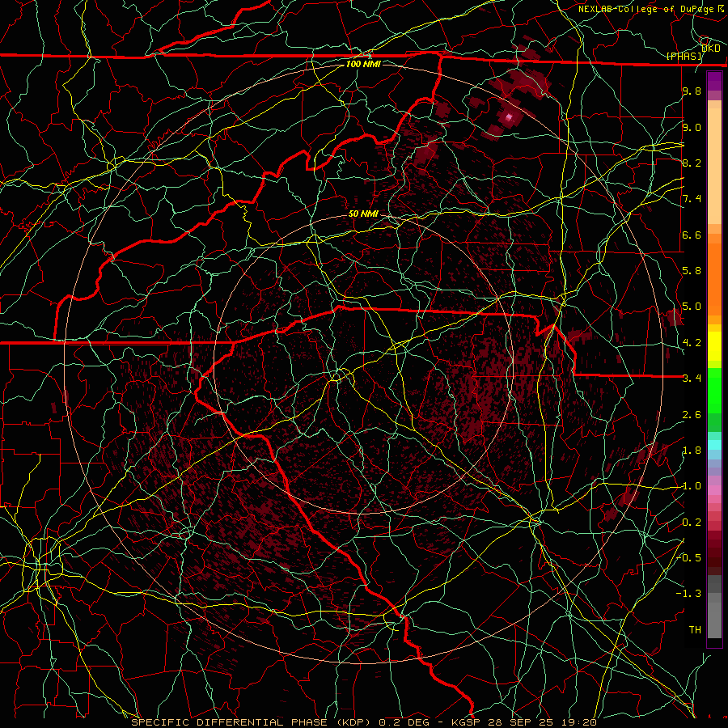Click the -0.5 value on the color scale
Screen dimensions: 728x728
(x=689, y=558)
